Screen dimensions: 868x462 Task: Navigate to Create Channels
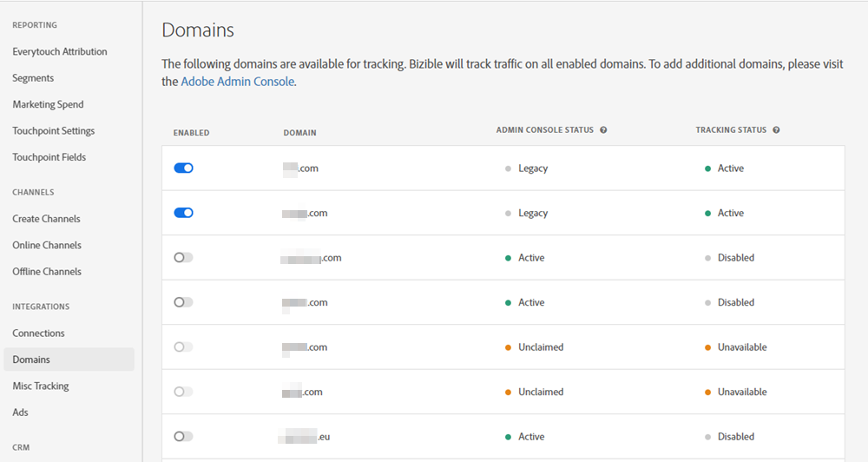(46, 219)
